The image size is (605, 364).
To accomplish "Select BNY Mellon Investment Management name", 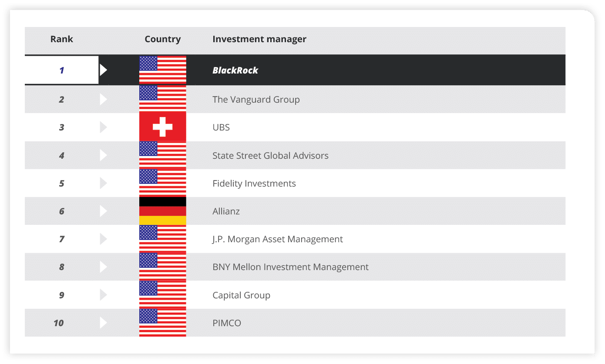I will click(x=290, y=267).
